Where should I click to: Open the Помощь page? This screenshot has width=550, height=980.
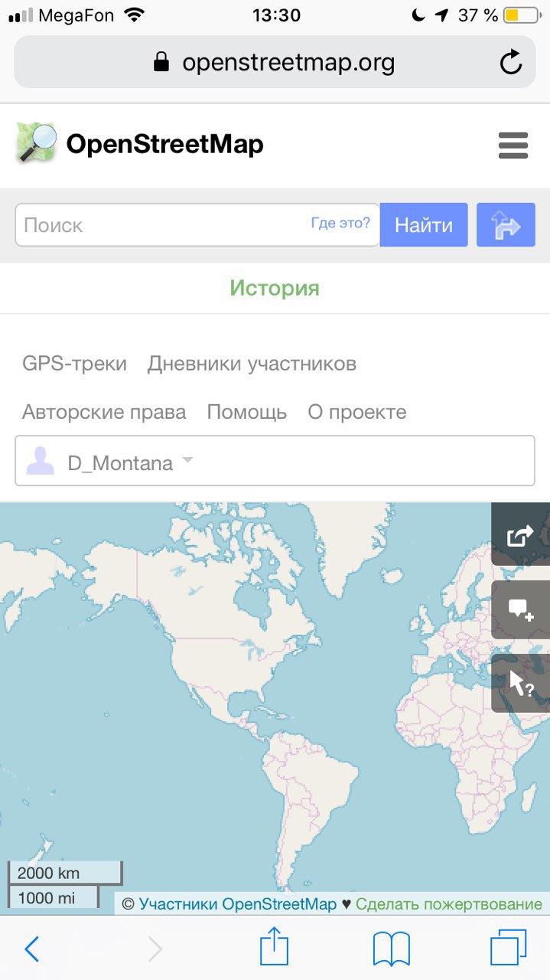[247, 412]
